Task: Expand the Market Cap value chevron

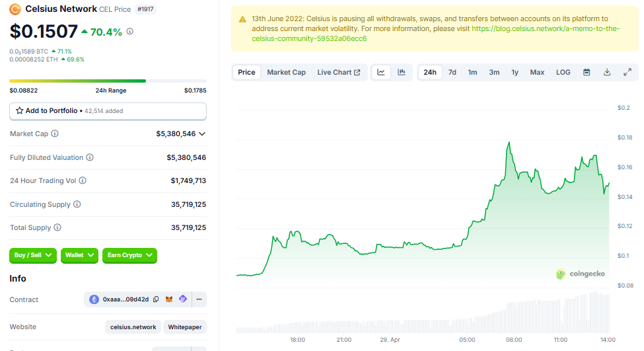Action: 202,134
